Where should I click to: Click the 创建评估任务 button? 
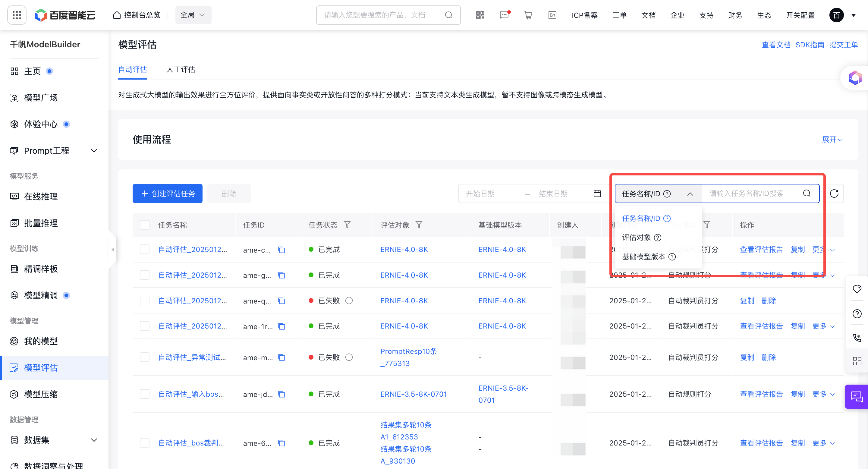pos(168,194)
